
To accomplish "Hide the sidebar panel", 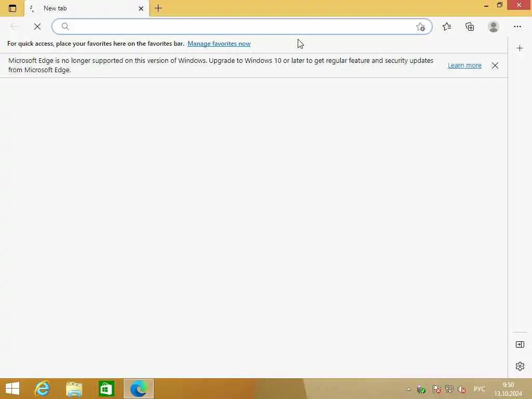I will click(520, 344).
